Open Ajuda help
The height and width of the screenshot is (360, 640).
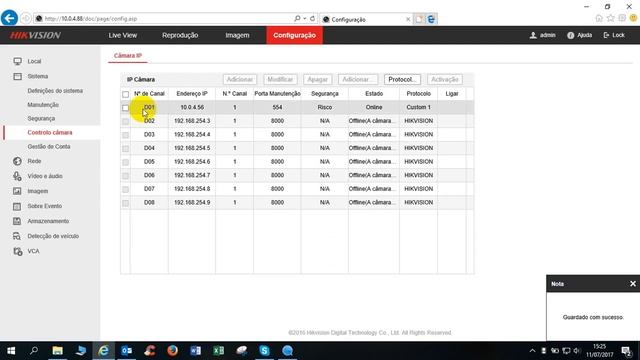click(580, 36)
